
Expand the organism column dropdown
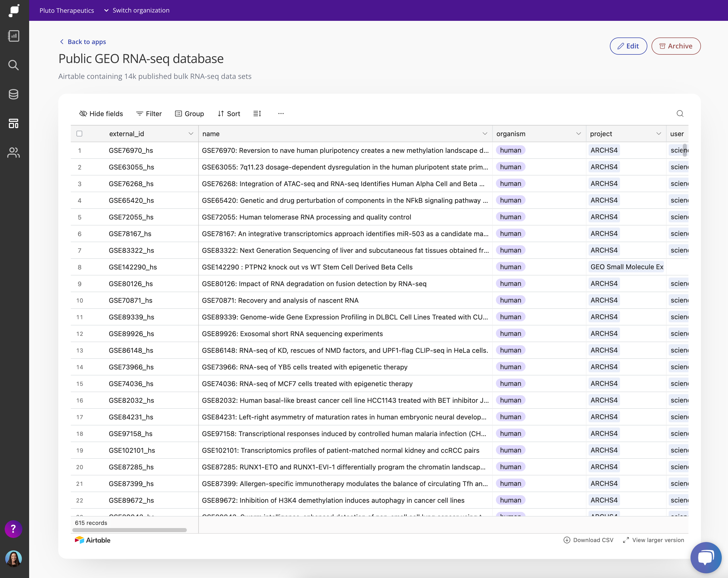pyautogui.click(x=578, y=134)
